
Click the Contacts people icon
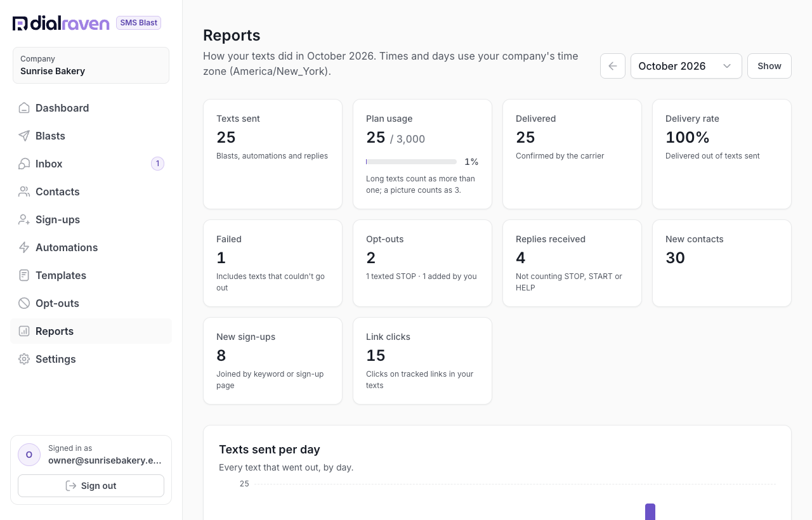click(24, 192)
